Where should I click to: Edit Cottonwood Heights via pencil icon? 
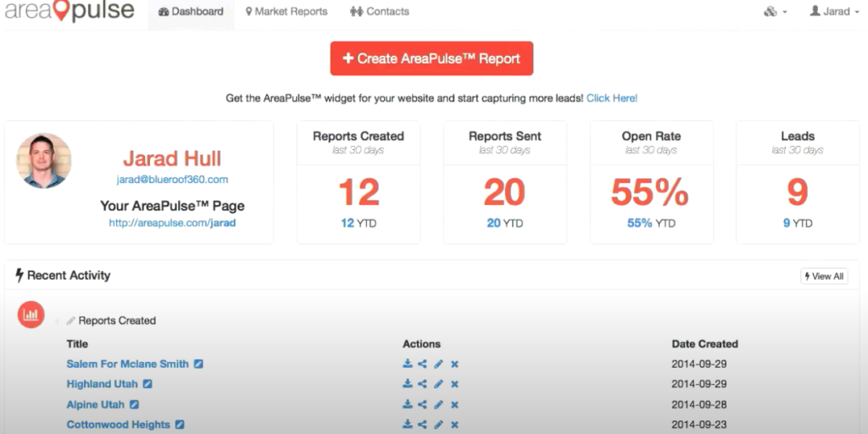tap(438, 424)
